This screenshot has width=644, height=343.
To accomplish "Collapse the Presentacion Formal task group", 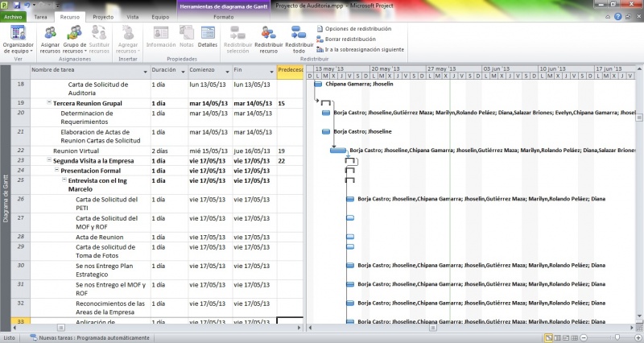I will pyautogui.click(x=56, y=171).
